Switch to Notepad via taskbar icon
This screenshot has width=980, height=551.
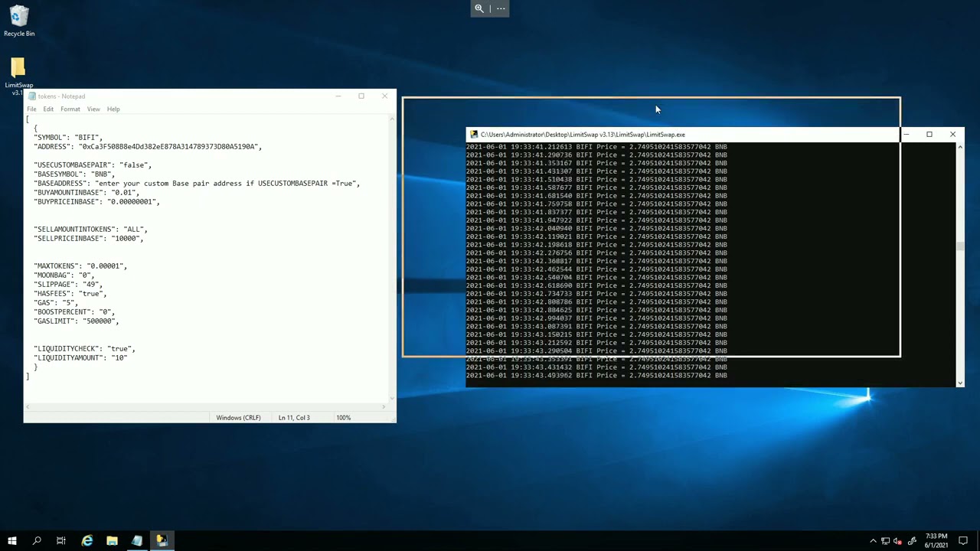pos(137,541)
